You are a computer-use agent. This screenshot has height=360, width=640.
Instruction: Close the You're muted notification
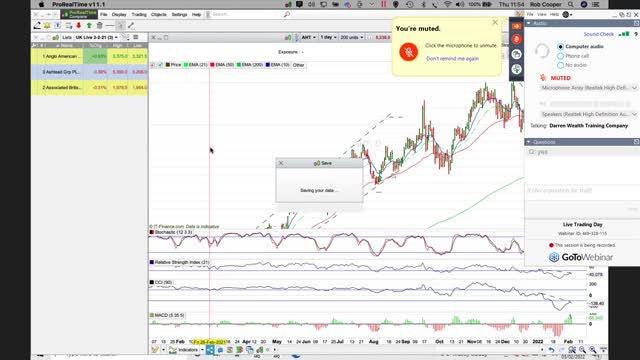pos(495,22)
